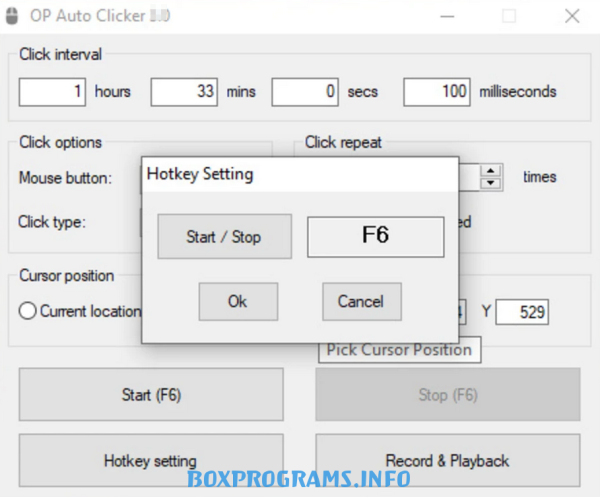Confirm the hotkey with Ok
This screenshot has height=497, width=600.
[237, 301]
